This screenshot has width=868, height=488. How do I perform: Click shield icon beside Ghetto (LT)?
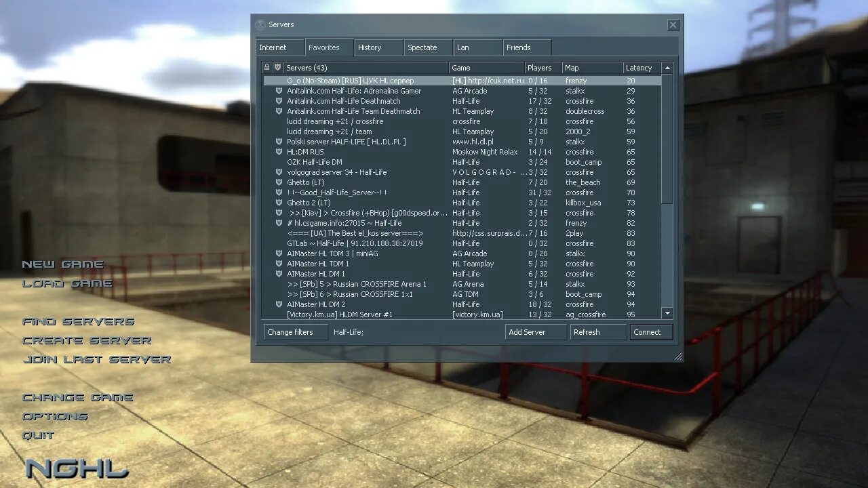coord(279,182)
